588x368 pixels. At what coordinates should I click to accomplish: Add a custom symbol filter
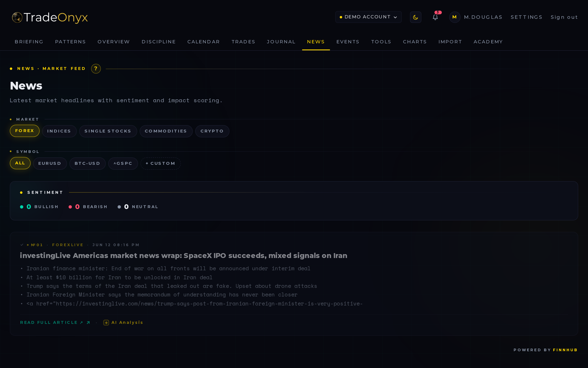[160, 163]
